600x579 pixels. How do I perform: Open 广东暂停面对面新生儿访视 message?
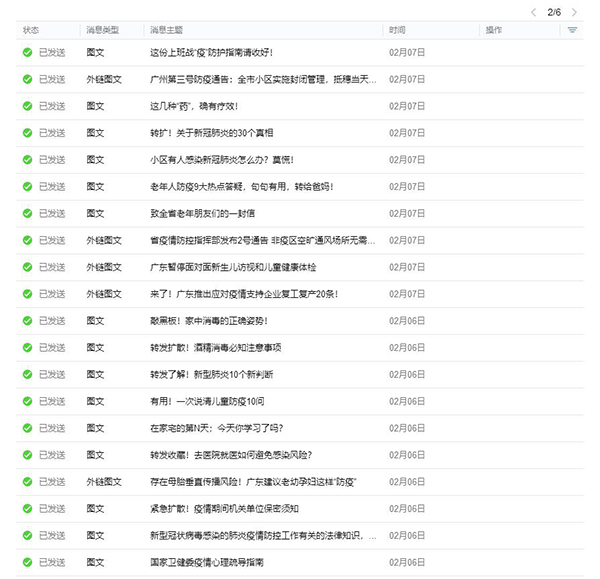232,267
